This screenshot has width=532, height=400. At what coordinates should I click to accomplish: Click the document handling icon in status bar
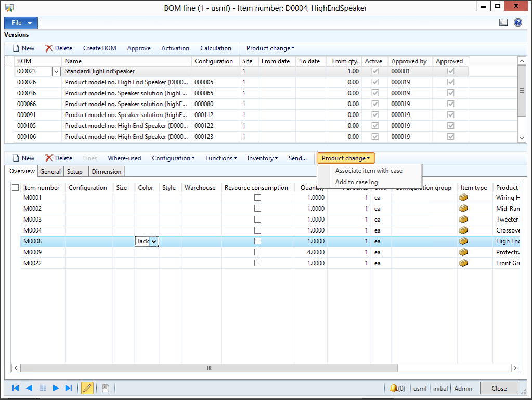tap(105, 388)
